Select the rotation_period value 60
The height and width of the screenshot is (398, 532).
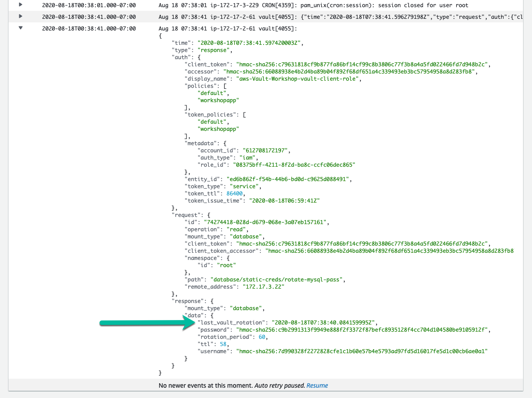coord(262,337)
